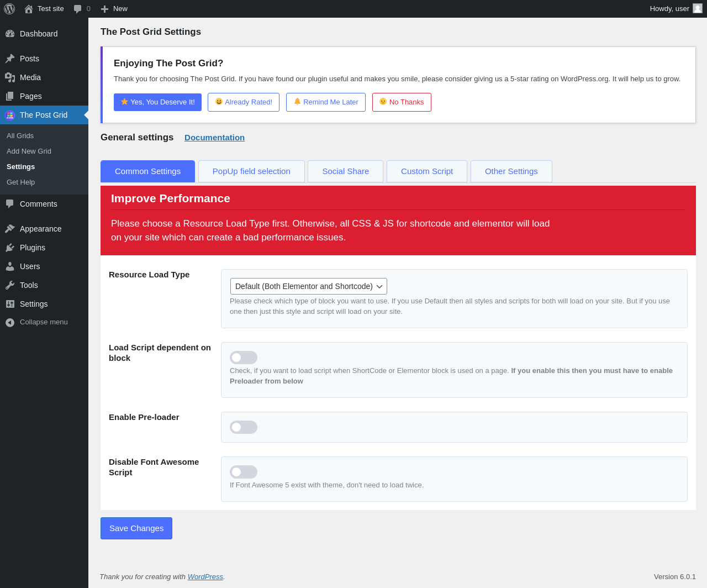Open the Dashboard menu
Viewport: 707px width, 588px height.
44,34
